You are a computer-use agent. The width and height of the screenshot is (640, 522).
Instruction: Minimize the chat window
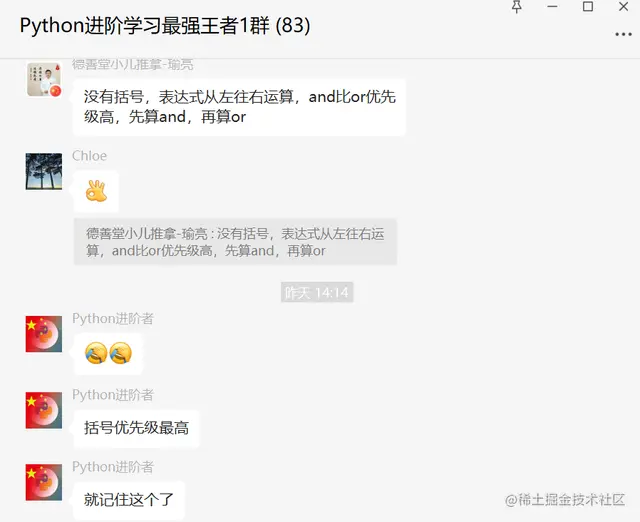[552, 7]
